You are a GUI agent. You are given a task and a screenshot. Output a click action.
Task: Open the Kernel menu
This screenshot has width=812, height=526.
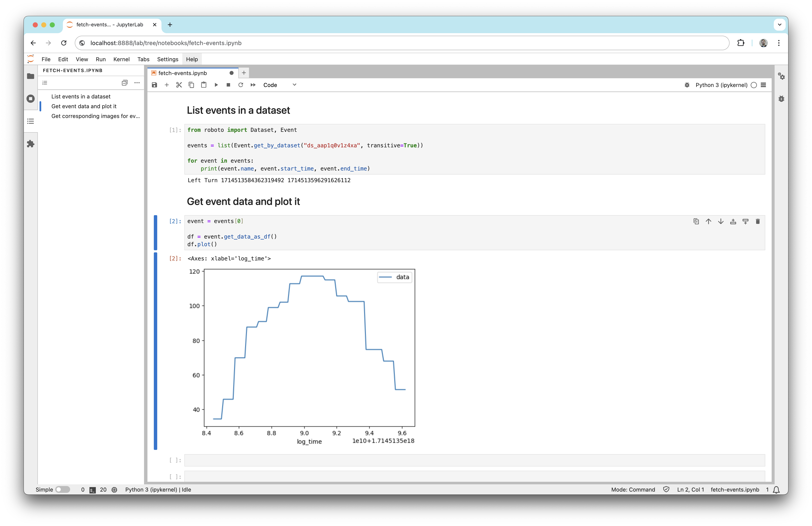122,59
